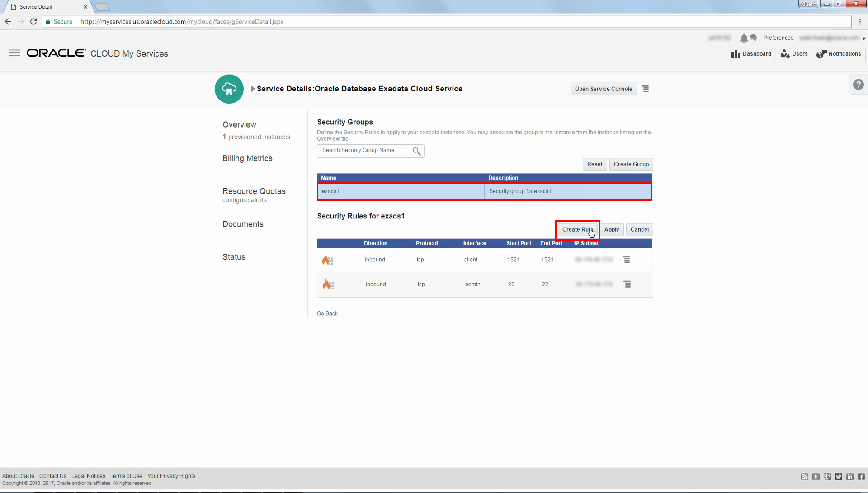Expand the Service Details disclosure triangle
The image size is (868, 493).
click(x=253, y=89)
